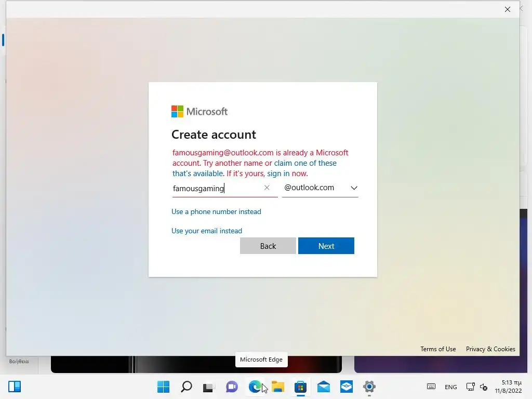Open Terms of Use
The image size is (532, 399).
coord(438,349)
